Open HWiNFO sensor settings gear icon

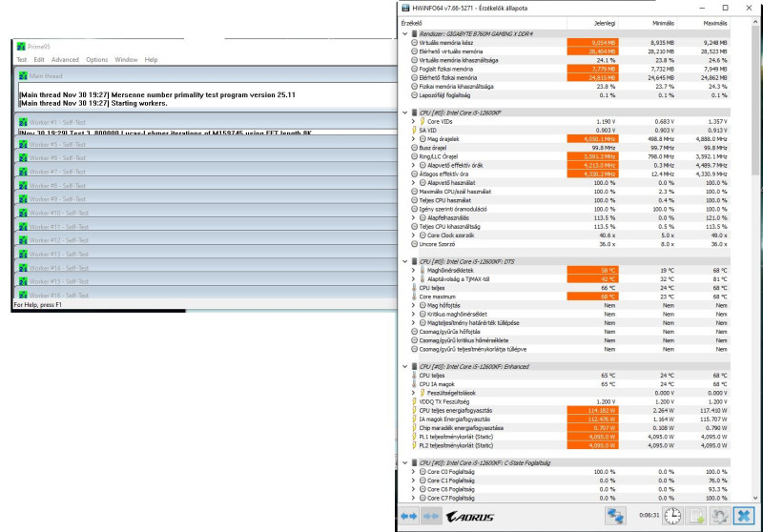point(719,516)
